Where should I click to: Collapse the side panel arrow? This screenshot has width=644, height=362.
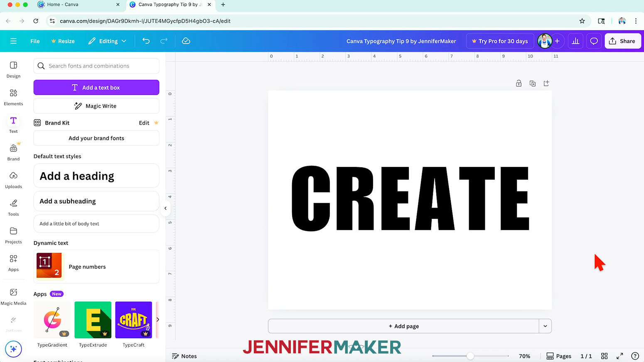(165, 208)
